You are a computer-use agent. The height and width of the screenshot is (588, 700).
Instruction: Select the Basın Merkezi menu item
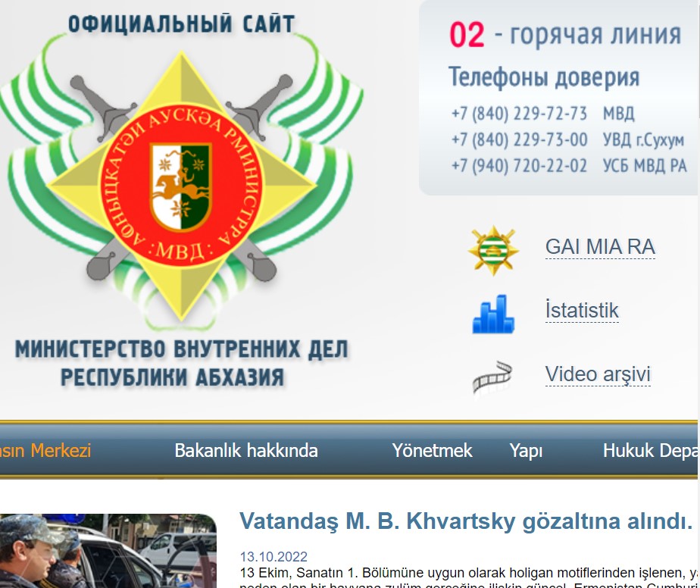[x=44, y=451]
